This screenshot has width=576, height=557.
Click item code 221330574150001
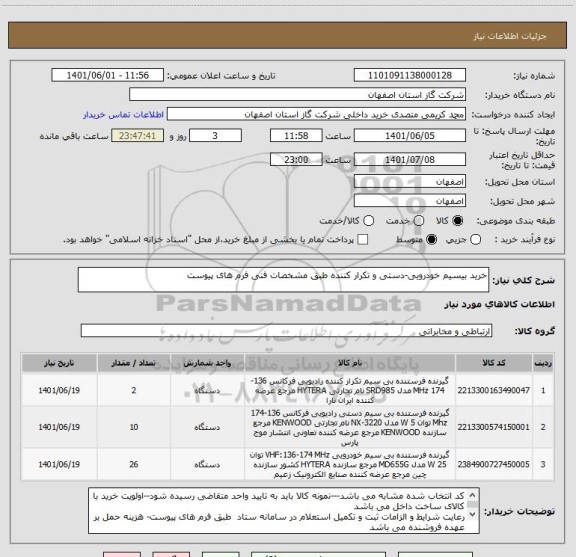(x=494, y=427)
